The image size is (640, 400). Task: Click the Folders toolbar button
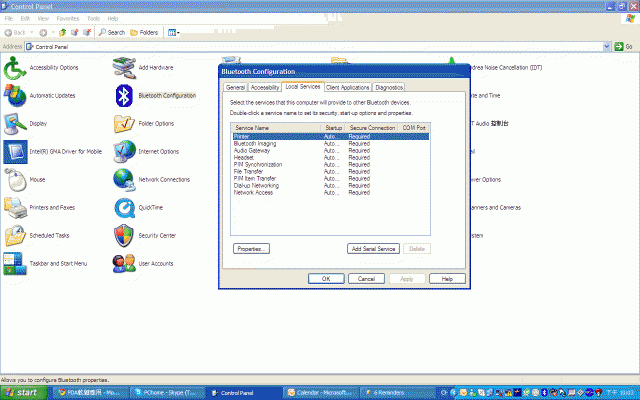click(144, 32)
